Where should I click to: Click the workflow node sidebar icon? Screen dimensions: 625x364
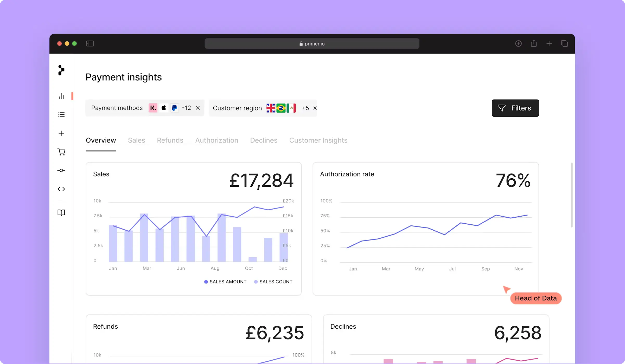pos(61,171)
